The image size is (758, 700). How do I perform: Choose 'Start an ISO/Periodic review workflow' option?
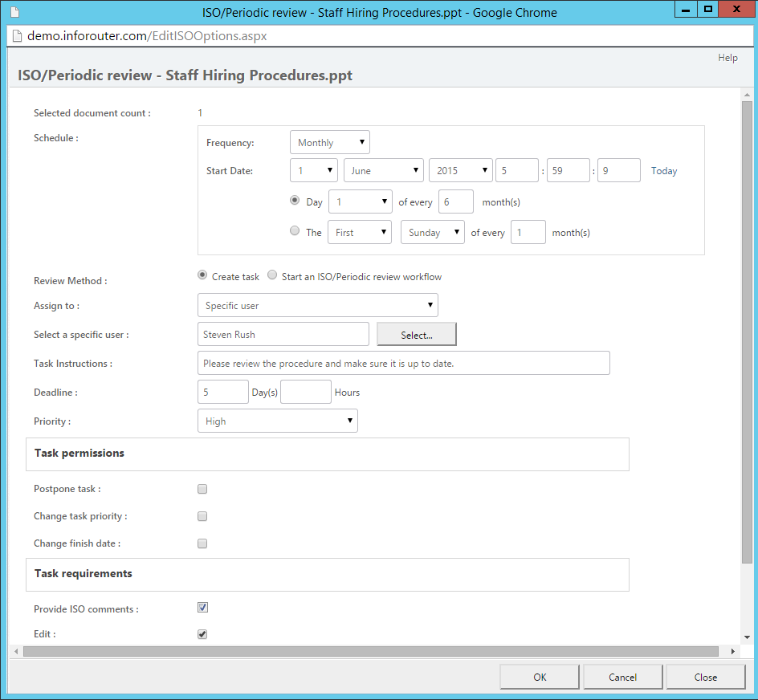point(272,275)
